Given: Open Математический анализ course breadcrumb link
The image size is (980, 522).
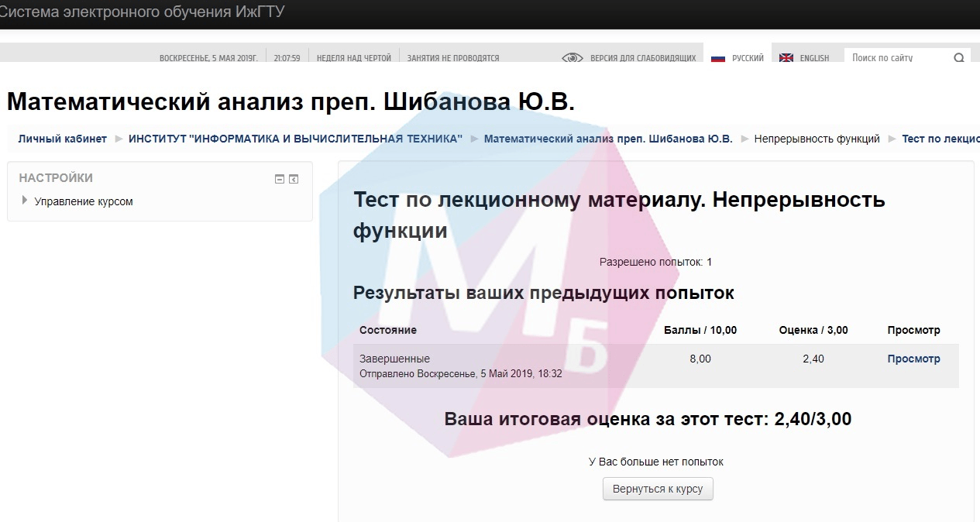Looking at the screenshot, I should 608,139.
